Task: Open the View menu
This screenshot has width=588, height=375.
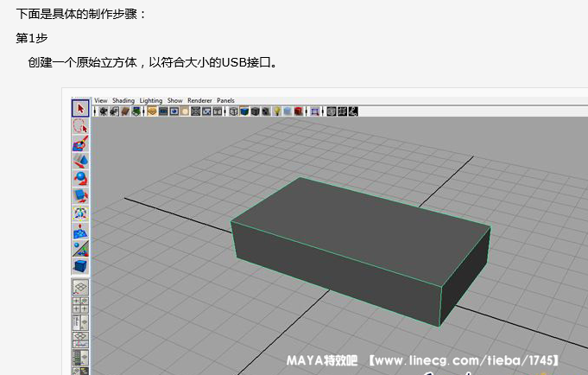Action: coord(100,100)
